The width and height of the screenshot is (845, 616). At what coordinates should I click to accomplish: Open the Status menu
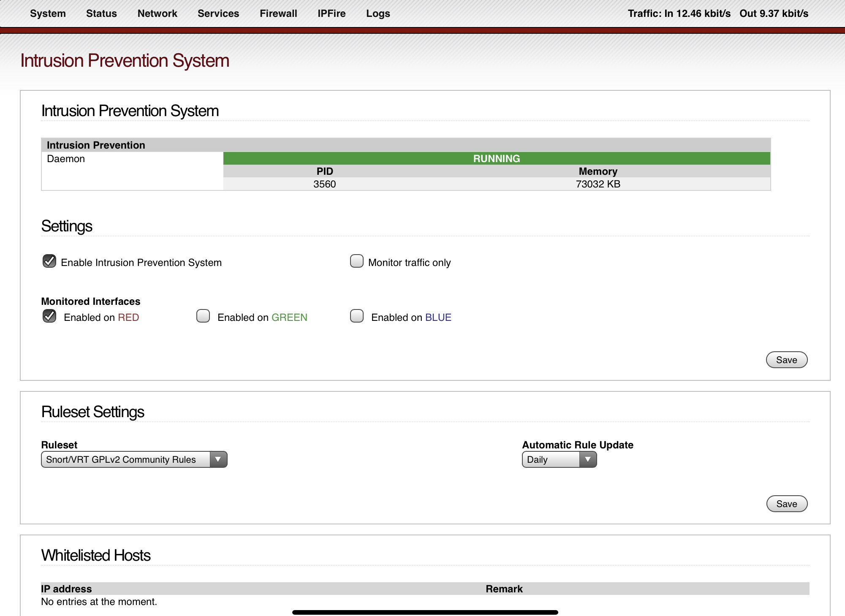click(x=101, y=14)
